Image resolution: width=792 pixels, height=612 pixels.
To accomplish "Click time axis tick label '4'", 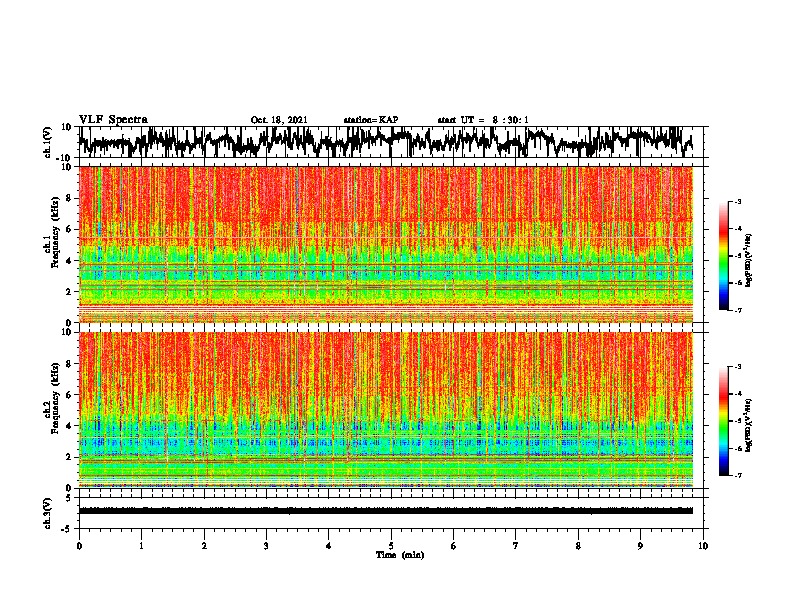I will (329, 546).
